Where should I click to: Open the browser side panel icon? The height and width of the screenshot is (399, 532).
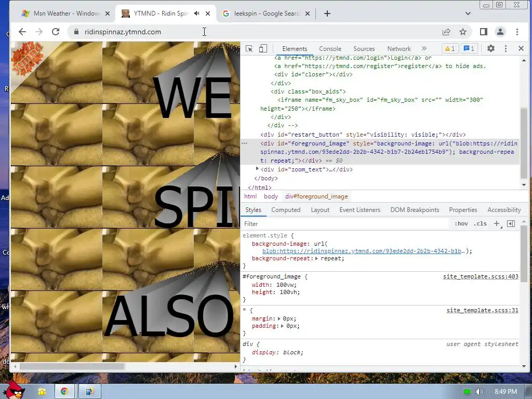(484, 32)
